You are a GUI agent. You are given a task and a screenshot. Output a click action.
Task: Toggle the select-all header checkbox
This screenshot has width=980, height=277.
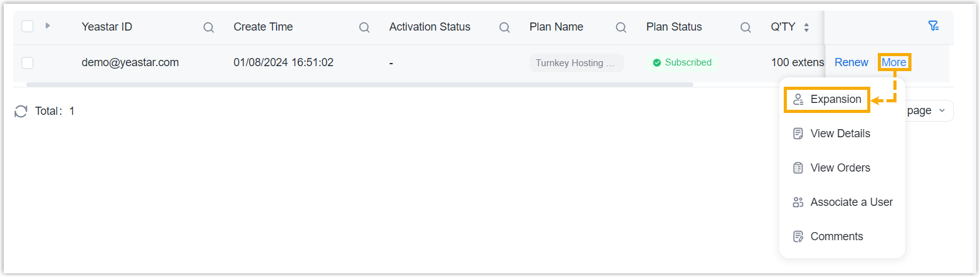coord(27,26)
